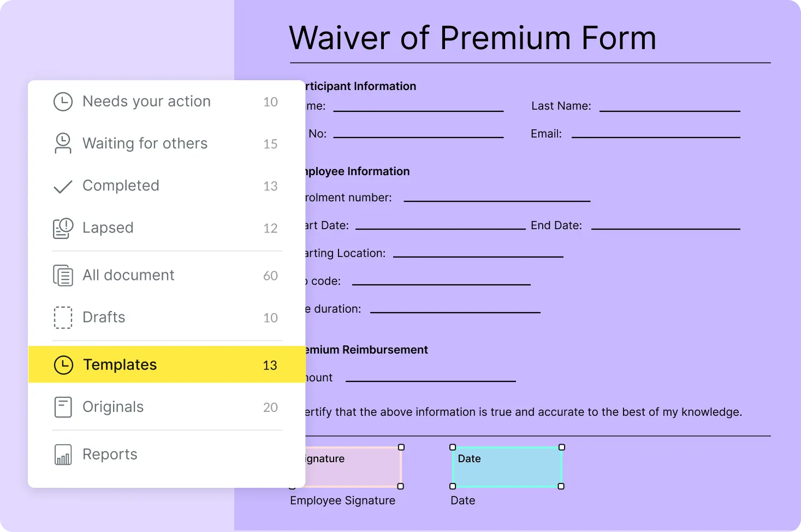Viewport: 801px width, 532px height.
Task: Select the teal Date placeholder block
Action: (x=507, y=467)
